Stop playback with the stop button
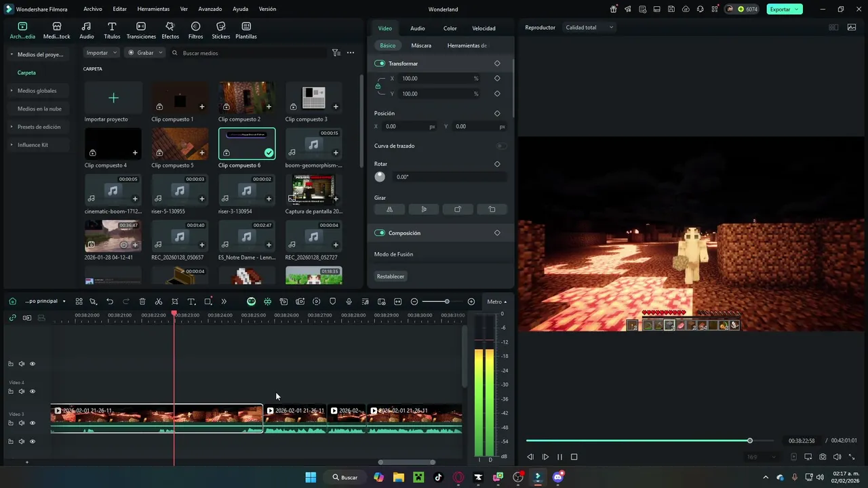Image resolution: width=868 pixels, height=488 pixels. pos(574,457)
